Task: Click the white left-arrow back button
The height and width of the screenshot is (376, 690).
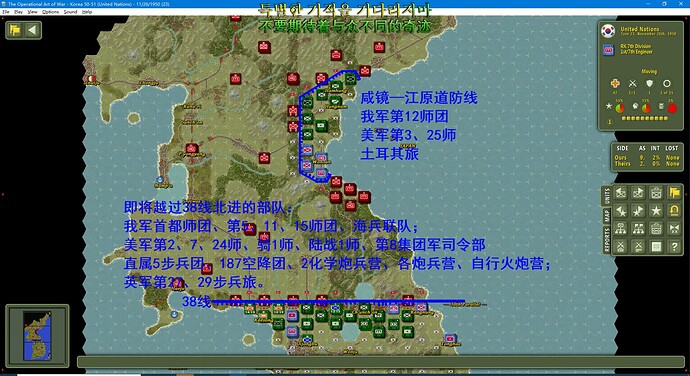Action: pyautogui.click(x=32, y=30)
